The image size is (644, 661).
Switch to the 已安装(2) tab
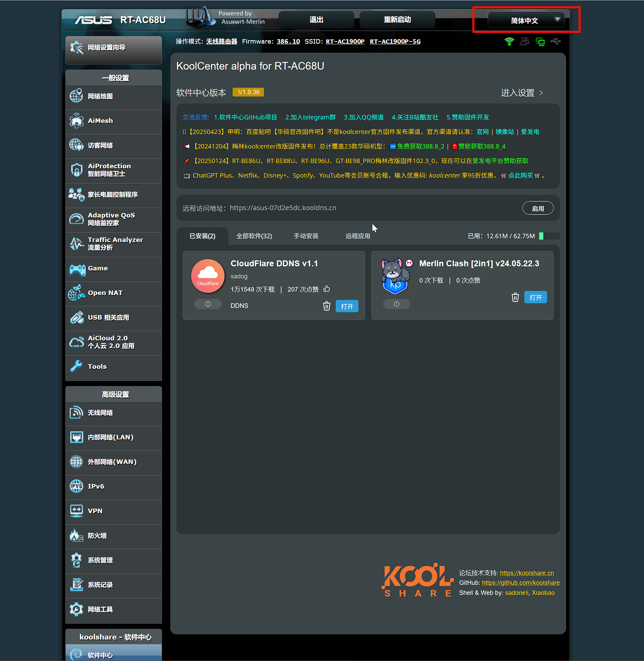[x=202, y=236]
